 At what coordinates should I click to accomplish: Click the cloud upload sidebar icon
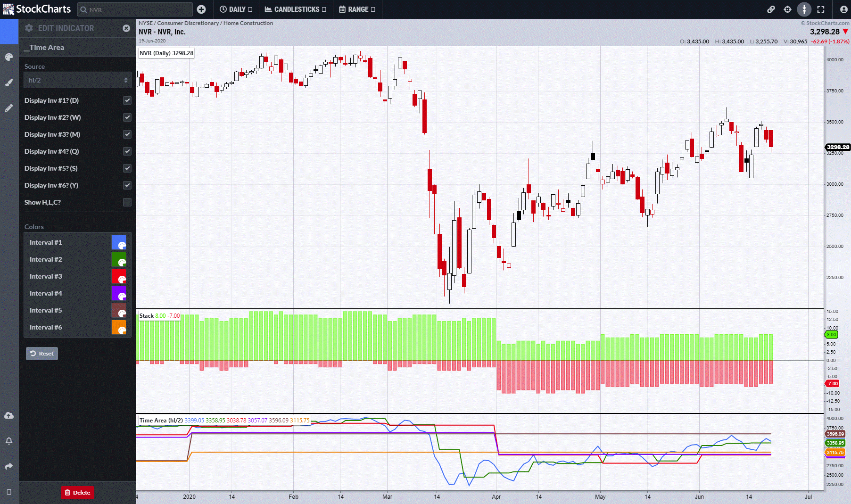coord(9,415)
